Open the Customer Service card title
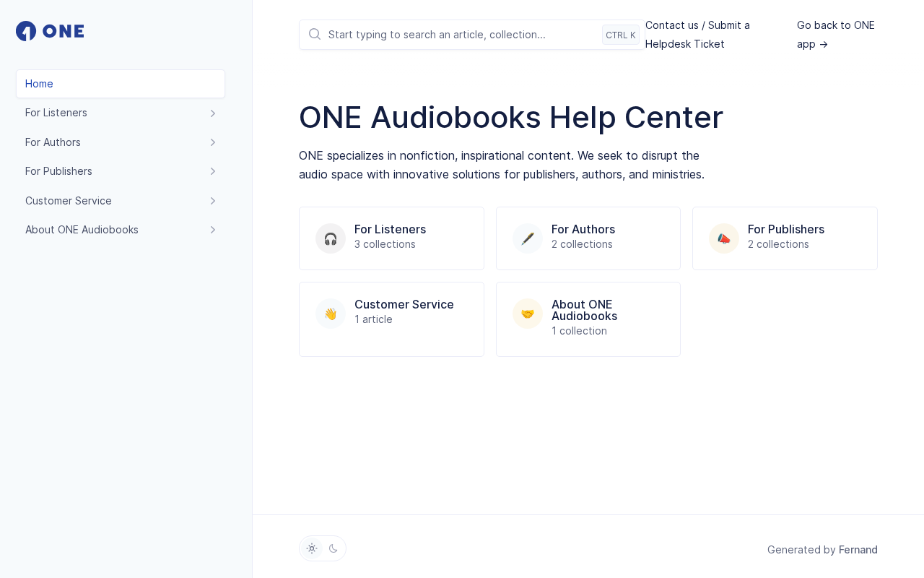 (x=404, y=304)
